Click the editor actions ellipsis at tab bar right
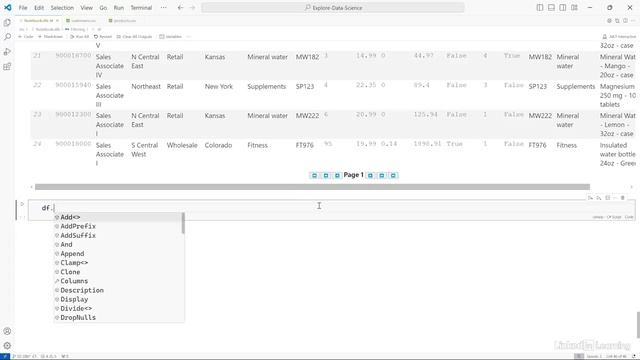Image resolution: width=640 pixels, height=360 pixels. coord(633,20)
